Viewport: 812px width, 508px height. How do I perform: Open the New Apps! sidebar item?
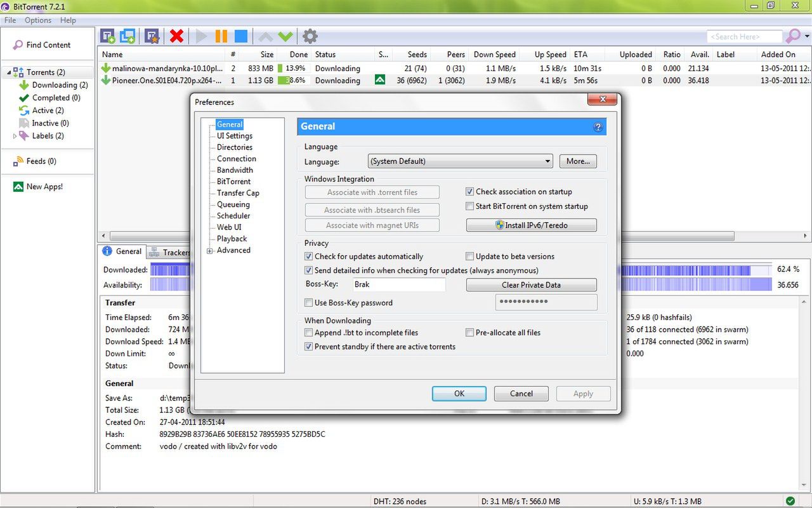[x=37, y=187]
